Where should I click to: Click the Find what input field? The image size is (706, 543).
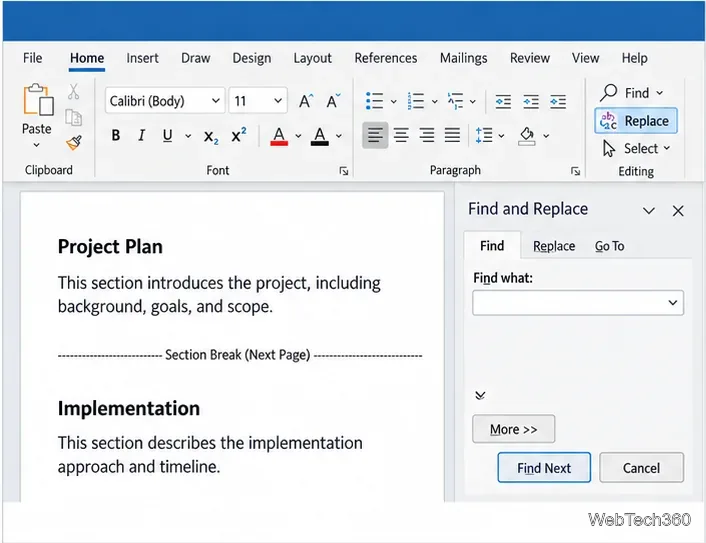(x=578, y=303)
